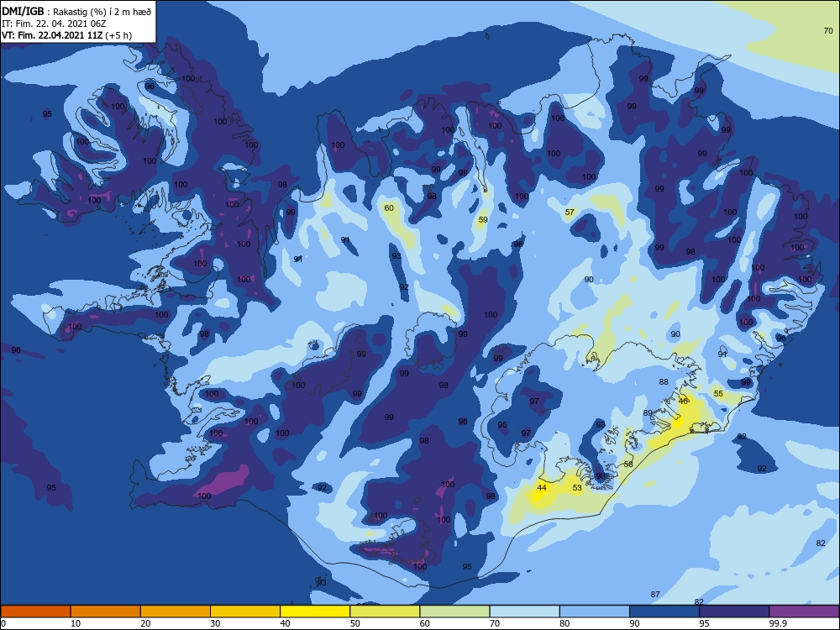
Task: Pick the purple 99.9+ legend swatch
Action: [804, 612]
